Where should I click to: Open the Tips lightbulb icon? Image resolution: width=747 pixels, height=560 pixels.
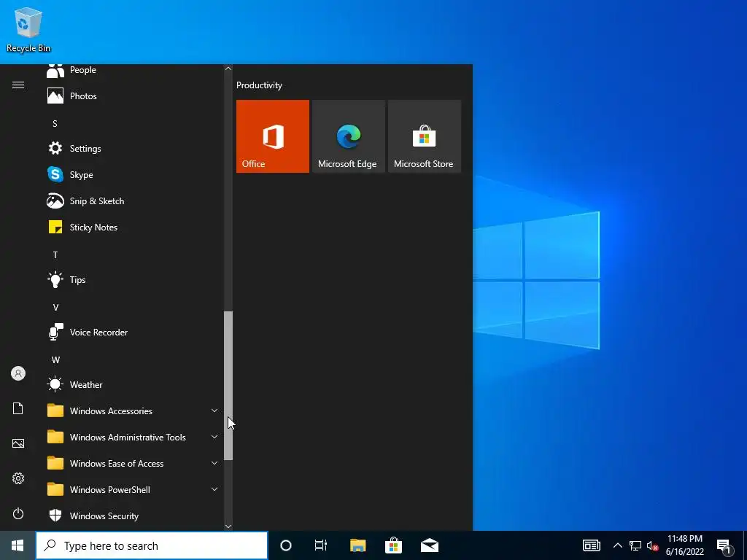(x=55, y=279)
